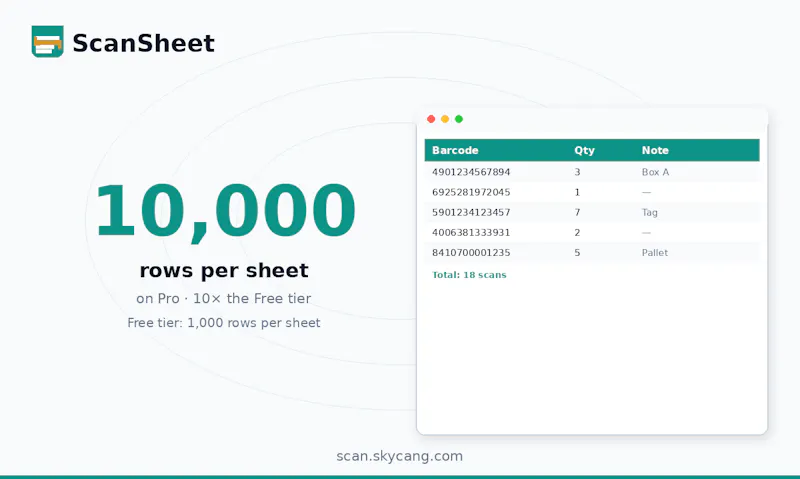The image size is (800, 479).
Task: Click the dash note in 4006381333931 row
Action: pos(646,233)
